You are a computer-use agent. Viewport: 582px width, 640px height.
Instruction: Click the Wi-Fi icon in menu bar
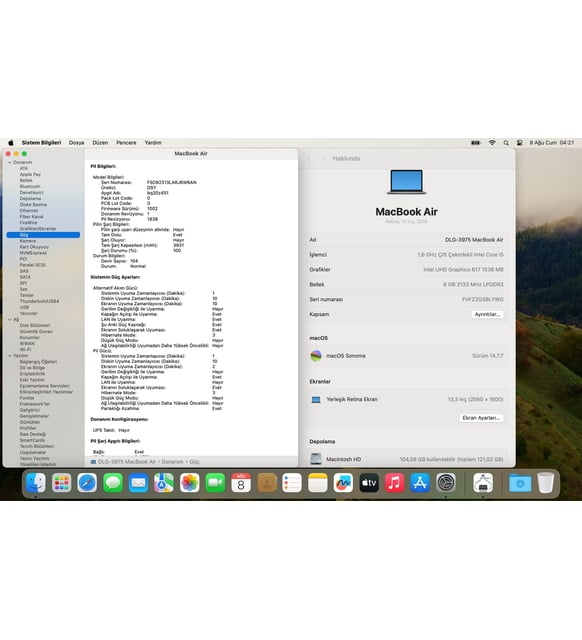pos(492,143)
